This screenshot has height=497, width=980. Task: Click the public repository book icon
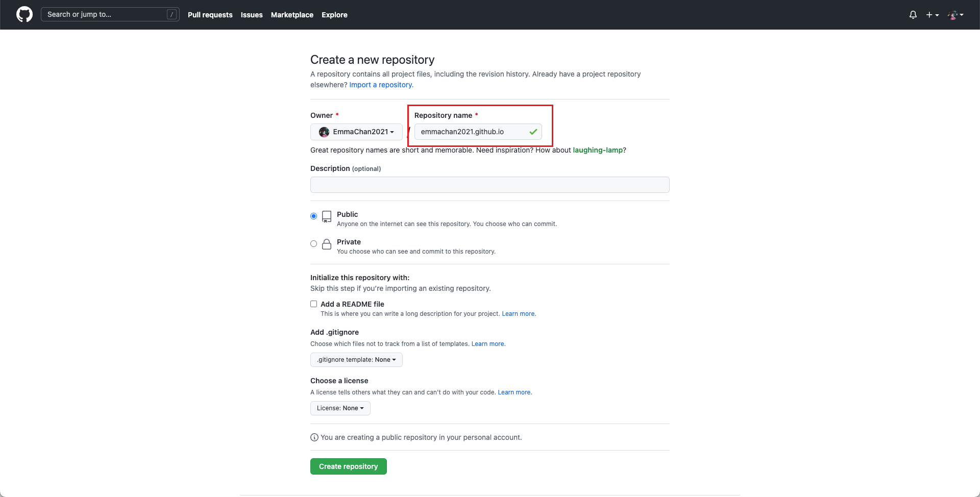point(327,217)
